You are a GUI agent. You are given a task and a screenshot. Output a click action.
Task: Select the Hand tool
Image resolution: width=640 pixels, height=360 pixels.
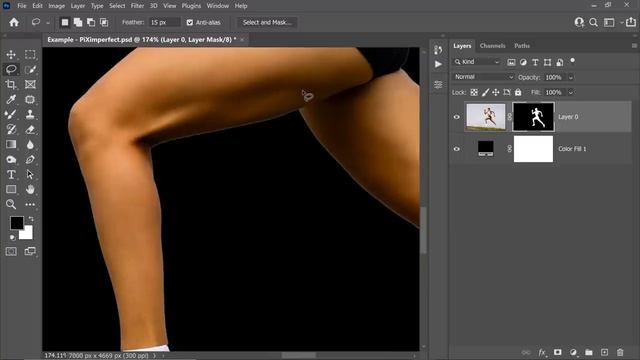tap(30, 189)
